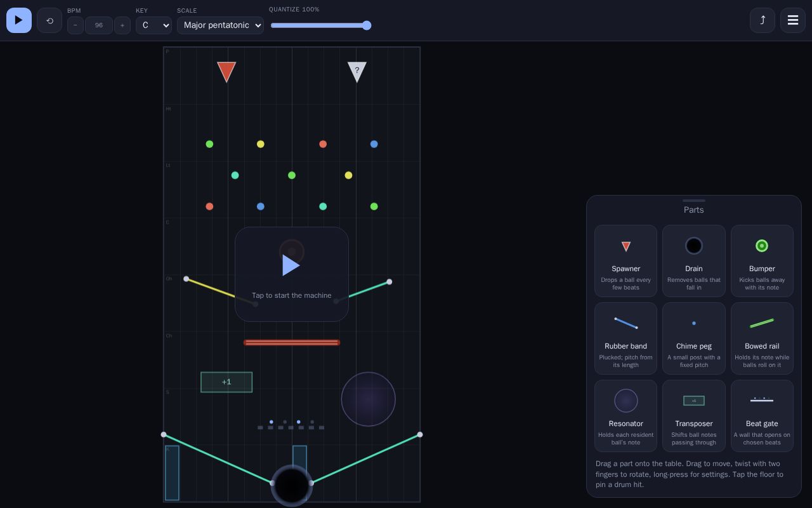Select the Chime peg part card
The image size is (812, 508).
[694, 338]
